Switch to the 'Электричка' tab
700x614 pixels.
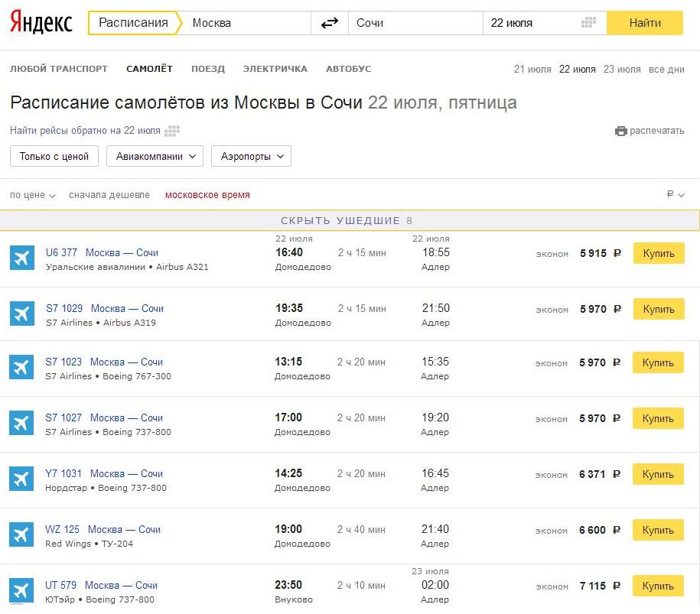tap(275, 69)
